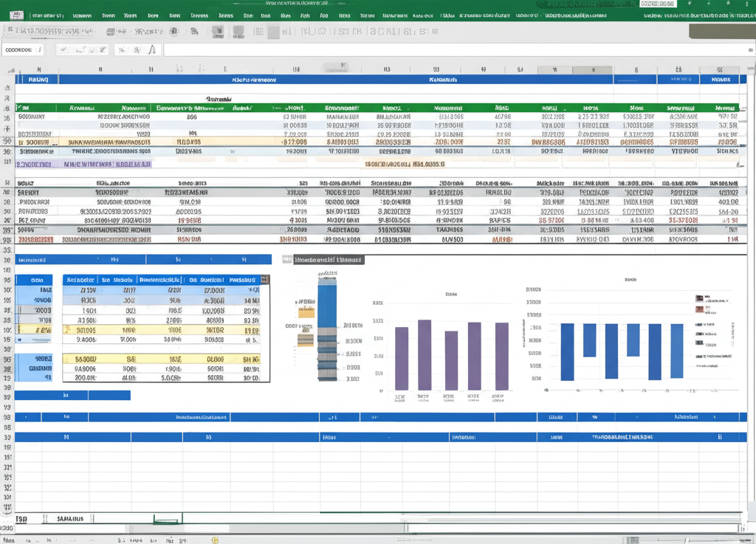This screenshot has height=544, width=756.
Task: Click the Select All corner button
Action: 7,70
